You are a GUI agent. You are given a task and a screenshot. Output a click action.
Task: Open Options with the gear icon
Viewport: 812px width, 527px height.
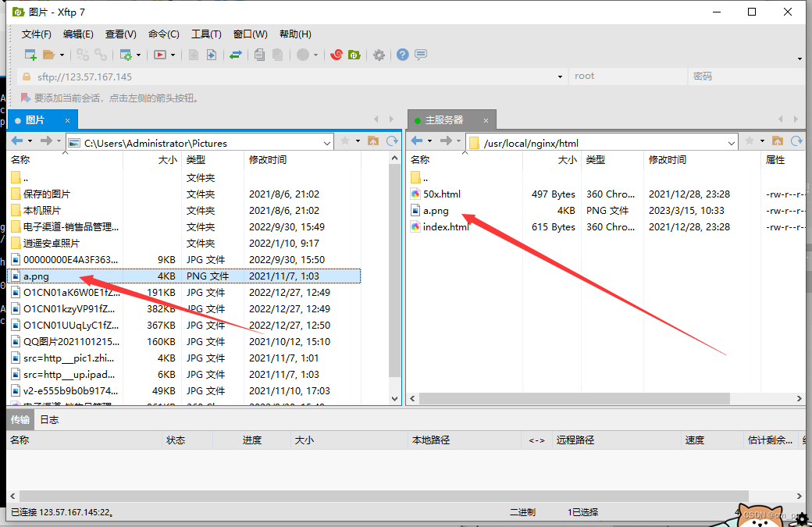pyautogui.click(x=379, y=55)
